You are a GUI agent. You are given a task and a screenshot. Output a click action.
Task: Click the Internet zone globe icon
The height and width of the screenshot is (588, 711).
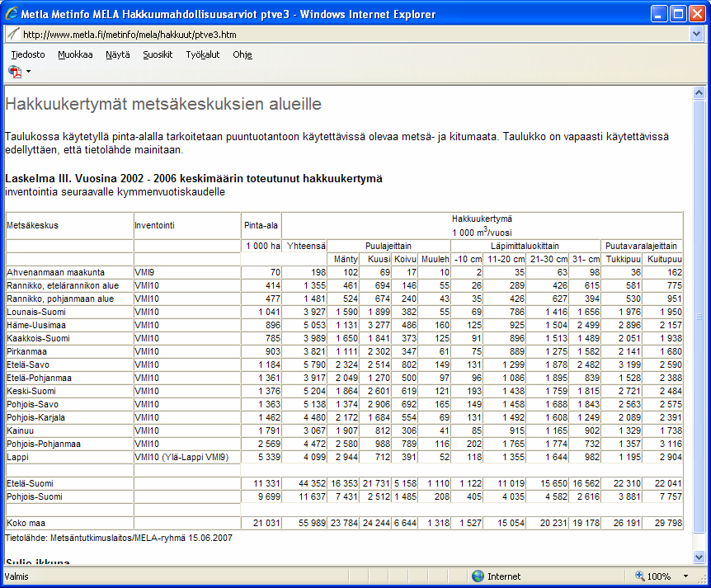tap(478, 576)
